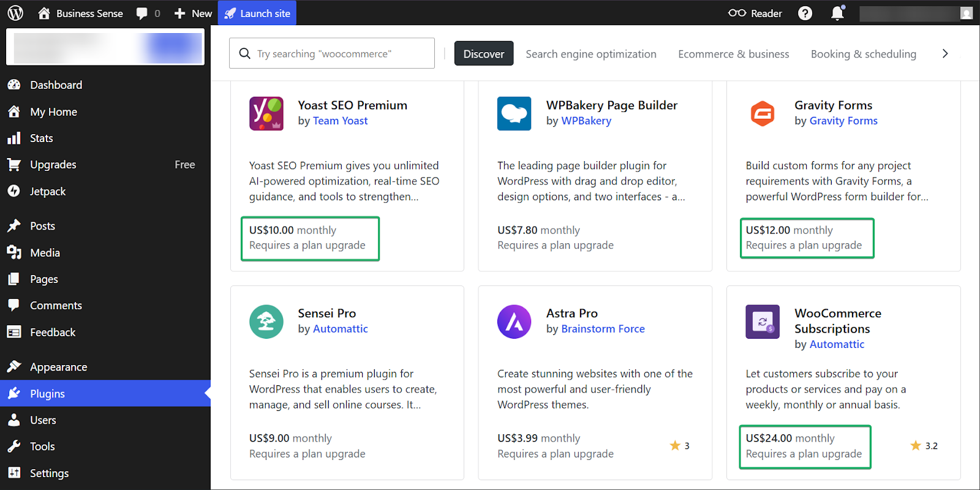Open Astra Pro plugin title
Screen dimensions: 980x490
(x=572, y=314)
